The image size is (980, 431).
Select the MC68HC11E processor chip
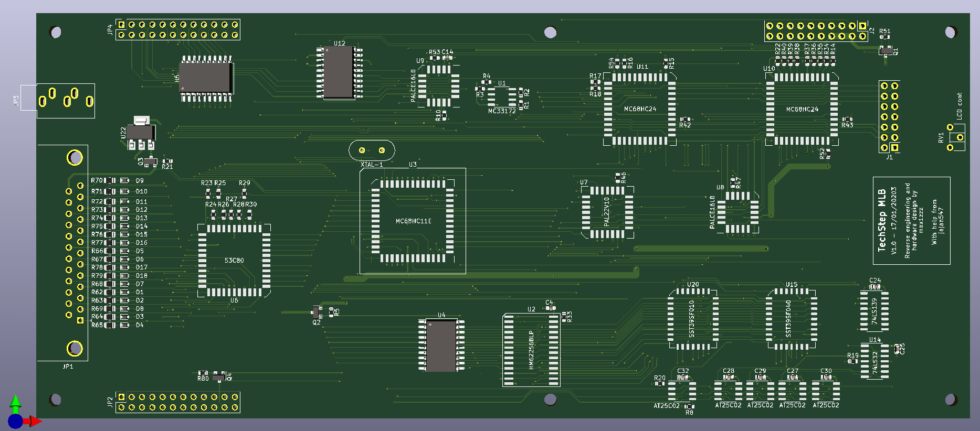coord(413,221)
